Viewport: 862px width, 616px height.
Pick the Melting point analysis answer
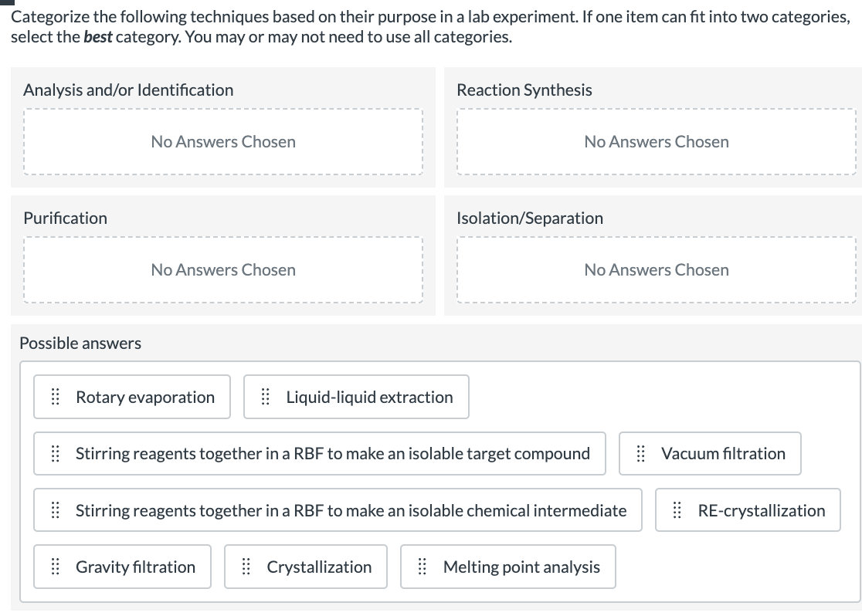tap(521, 567)
